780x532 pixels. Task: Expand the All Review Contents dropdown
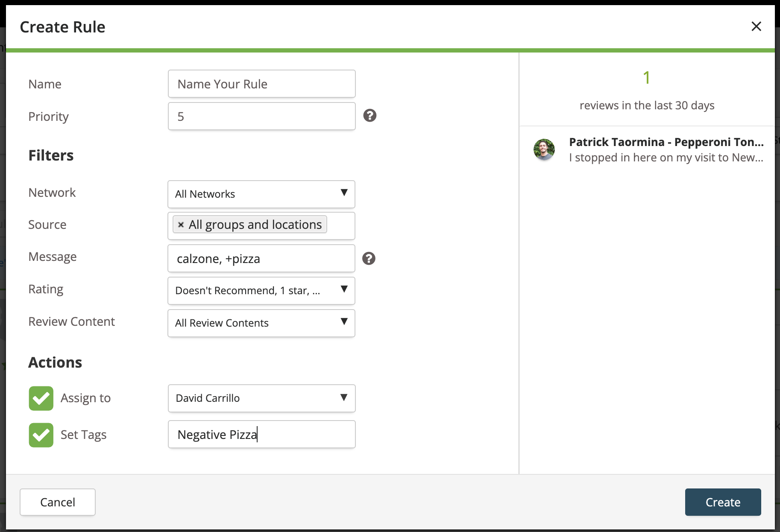pyautogui.click(x=261, y=323)
